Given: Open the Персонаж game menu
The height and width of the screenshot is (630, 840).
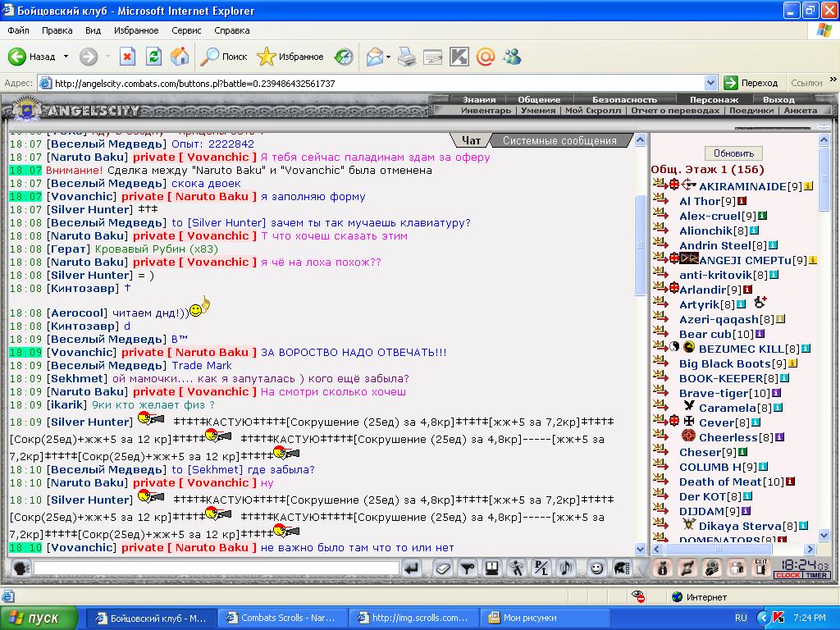Looking at the screenshot, I should [x=714, y=99].
